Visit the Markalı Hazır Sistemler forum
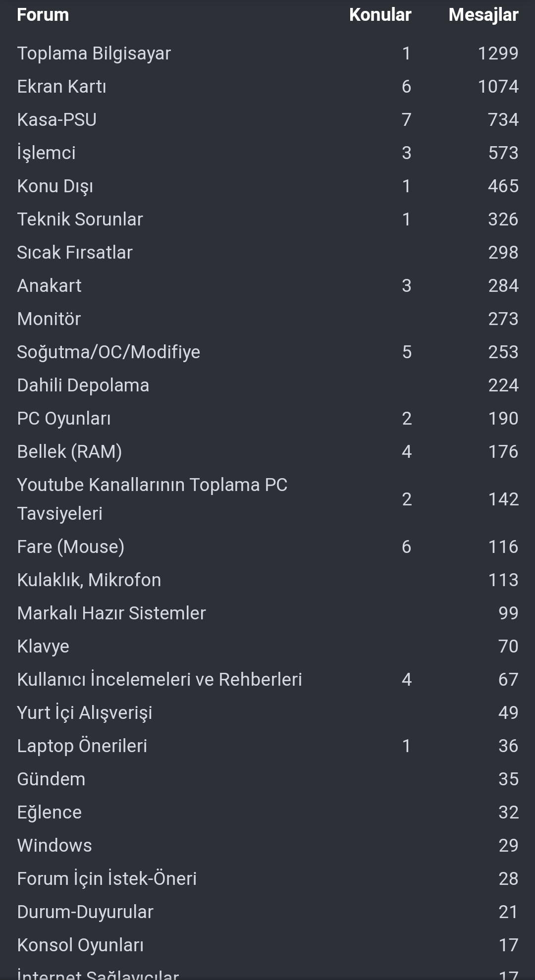This screenshot has height=980, width=535. click(111, 613)
